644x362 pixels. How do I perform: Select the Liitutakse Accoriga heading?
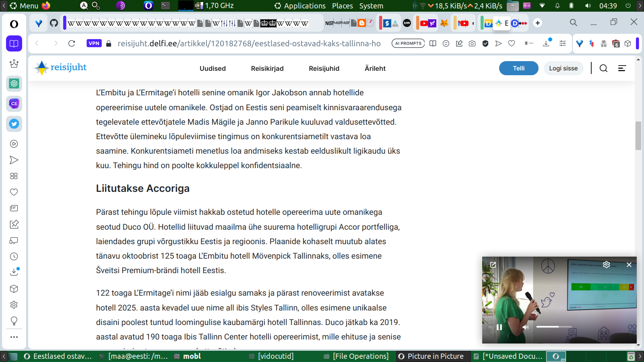pos(143,189)
